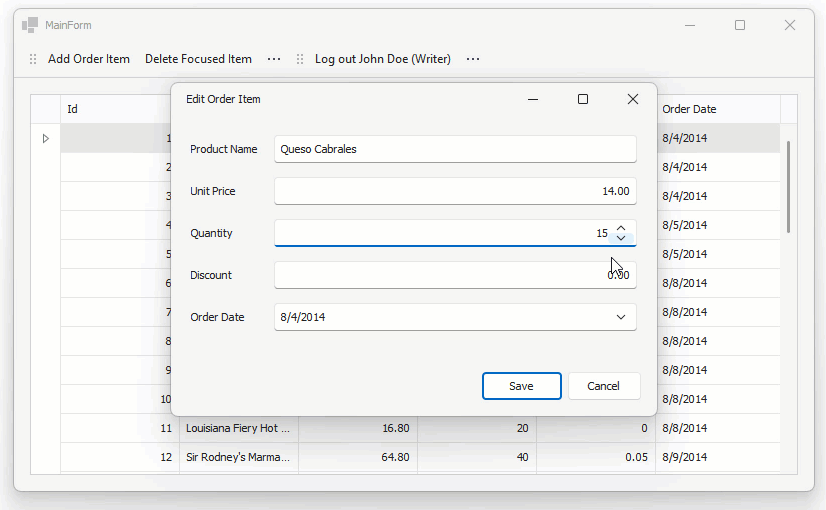Click the Save button
Image resolution: width=826 pixels, height=510 pixels.
point(522,386)
